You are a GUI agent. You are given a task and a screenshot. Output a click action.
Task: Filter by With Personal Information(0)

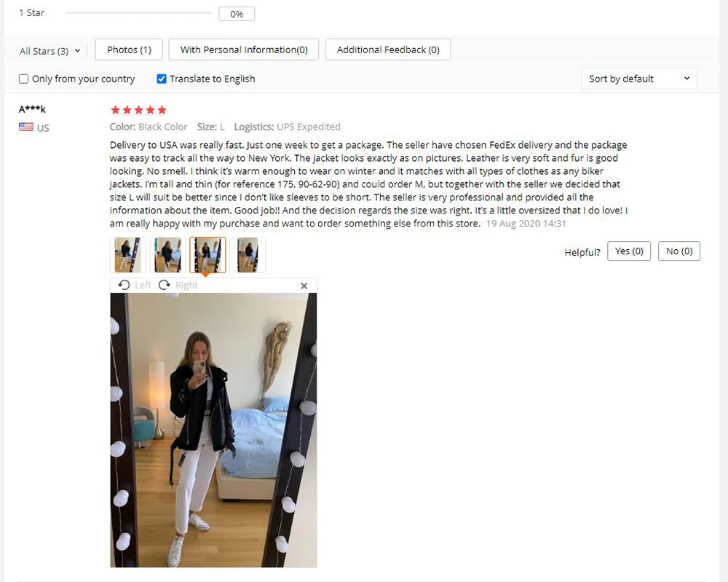click(x=244, y=50)
